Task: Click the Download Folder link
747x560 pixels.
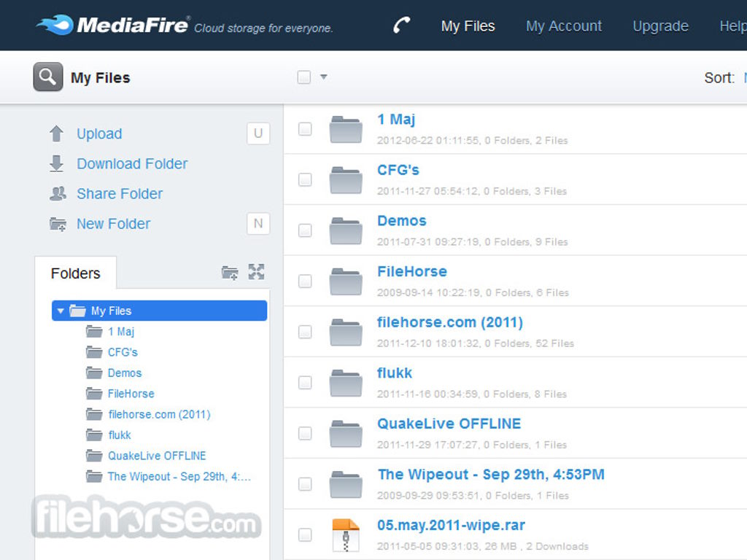Action: [132, 164]
